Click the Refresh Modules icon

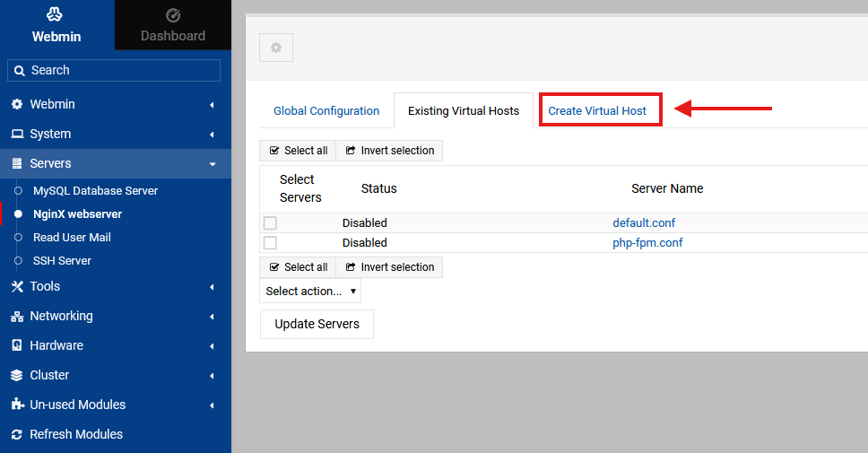[17, 434]
